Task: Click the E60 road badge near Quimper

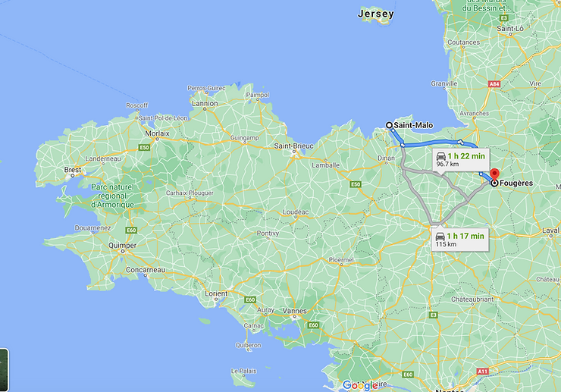Action: click(131, 230)
